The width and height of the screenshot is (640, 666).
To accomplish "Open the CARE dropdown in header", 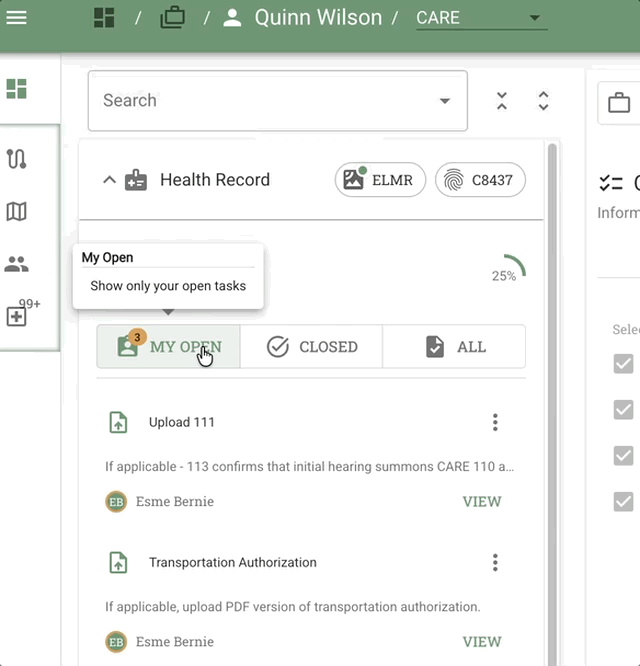I will (x=481, y=18).
